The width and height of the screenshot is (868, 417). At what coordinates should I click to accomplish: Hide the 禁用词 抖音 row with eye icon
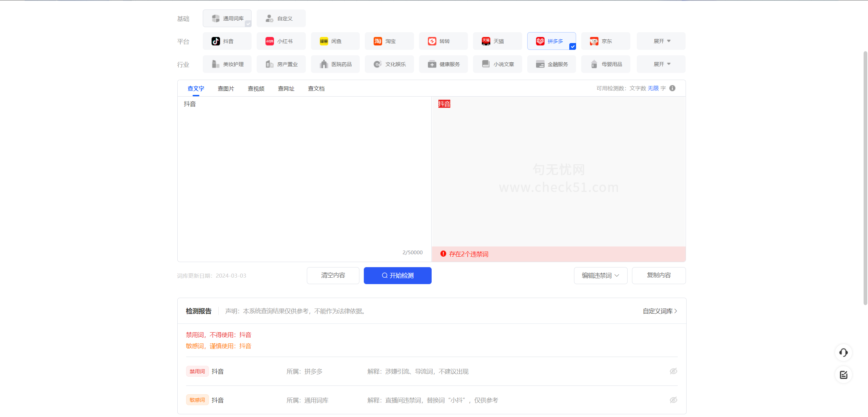[x=673, y=371]
